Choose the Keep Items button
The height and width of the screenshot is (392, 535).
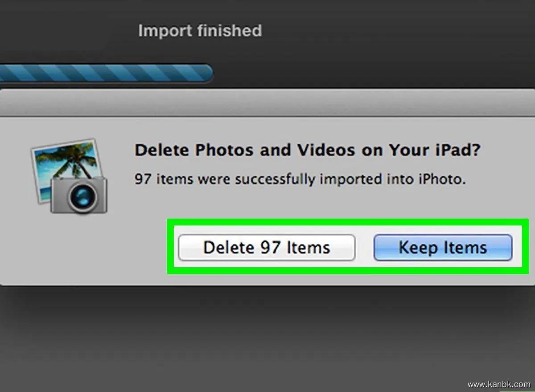point(442,247)
